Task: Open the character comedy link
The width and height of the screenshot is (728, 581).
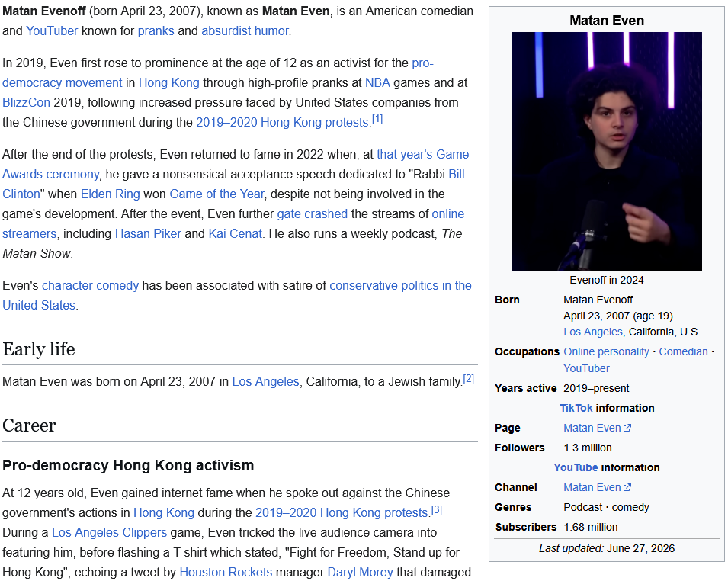Action: [90, 286]
